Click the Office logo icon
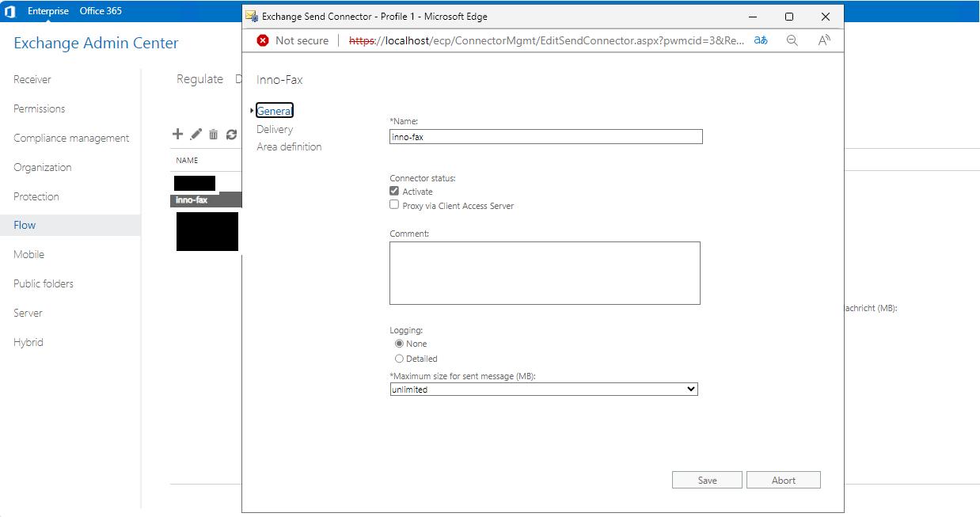Viewport: 980px width, 517px height. tap(10, 12)
